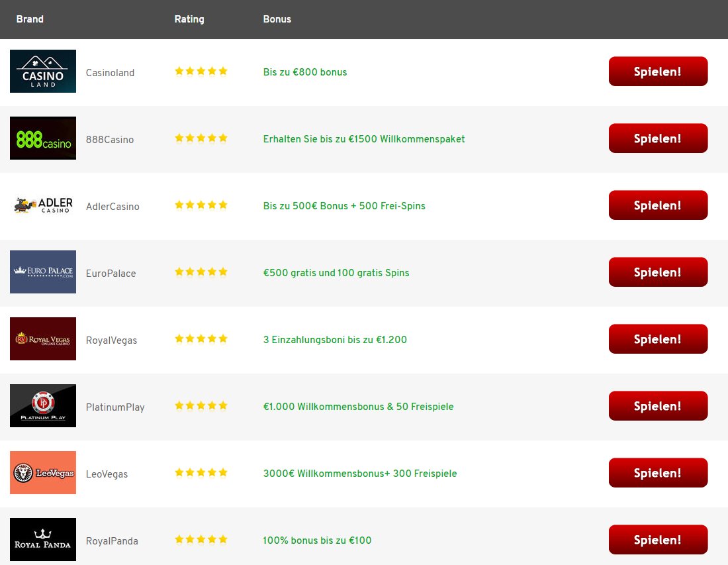Click the 888Casino brand name text
The height and width of the screenshot is (565, 728).
click(x=110, y=140)
